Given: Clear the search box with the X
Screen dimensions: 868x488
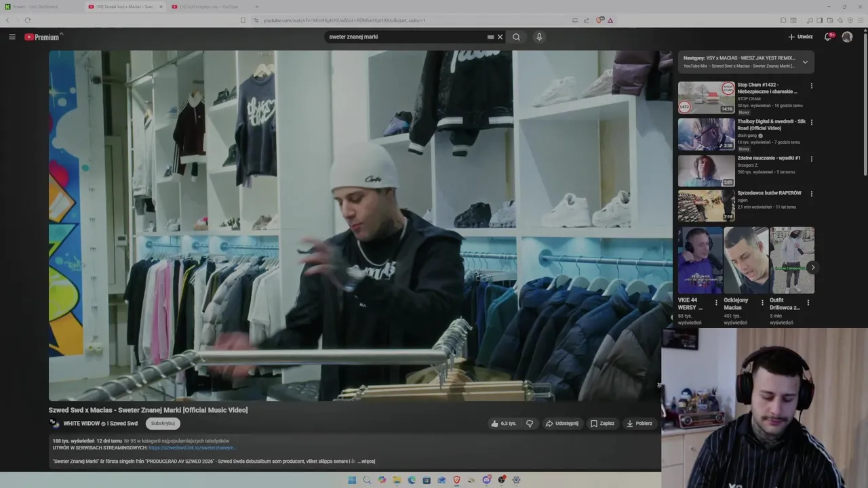Looking at the screenshot, I should click(500, 37).
